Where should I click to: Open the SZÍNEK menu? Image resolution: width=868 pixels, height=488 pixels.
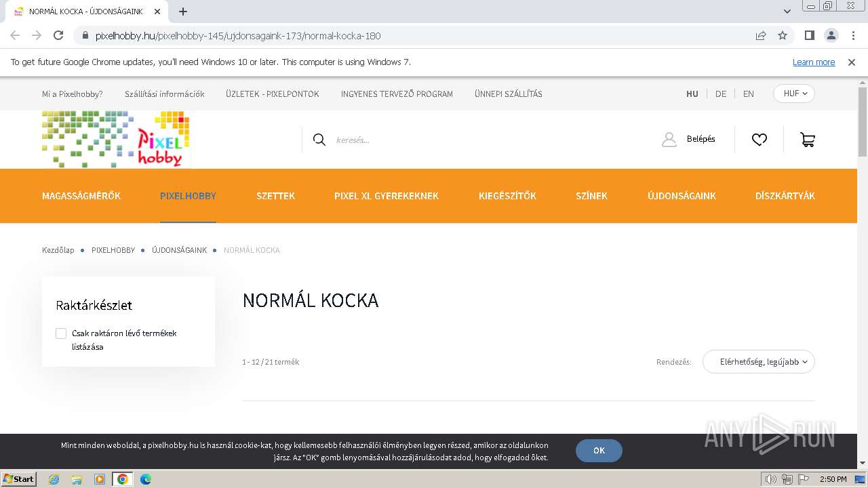591,196
